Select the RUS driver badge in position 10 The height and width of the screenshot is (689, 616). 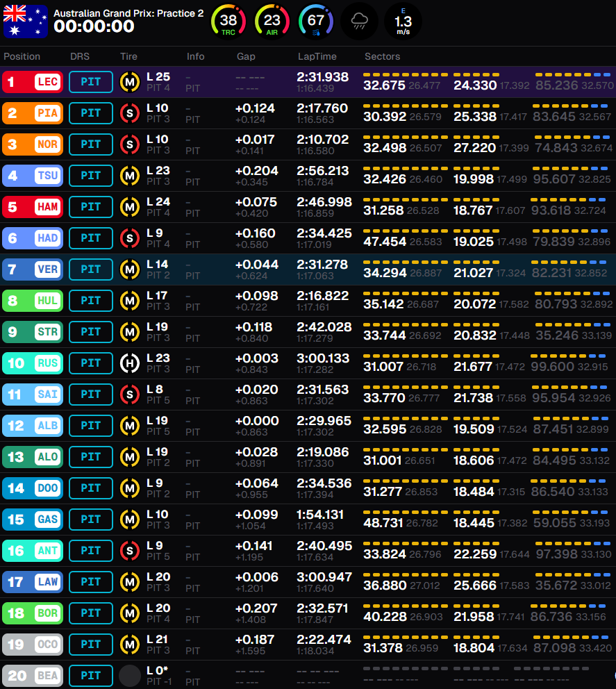(33, 363)
